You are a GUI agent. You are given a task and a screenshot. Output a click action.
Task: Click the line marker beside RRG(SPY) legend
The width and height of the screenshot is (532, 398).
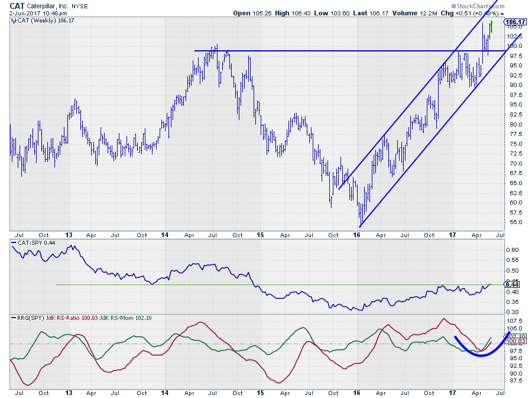pos(13,319)
